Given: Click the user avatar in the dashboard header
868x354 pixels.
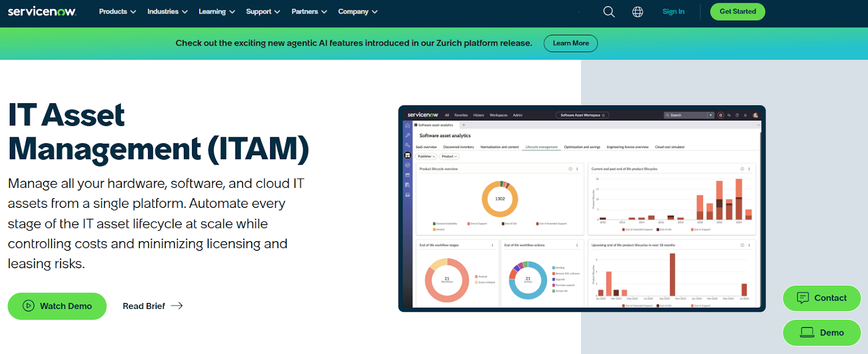Looking at the screenshot, I should point(755,115).
